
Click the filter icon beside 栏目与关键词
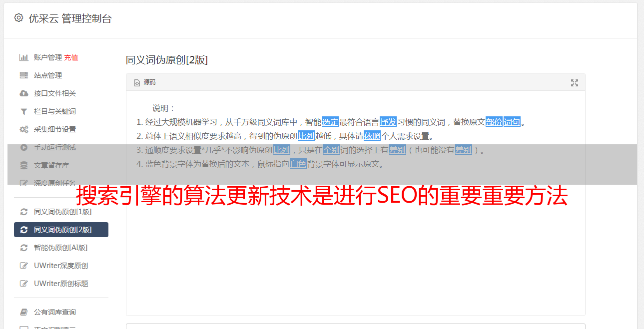24,111
